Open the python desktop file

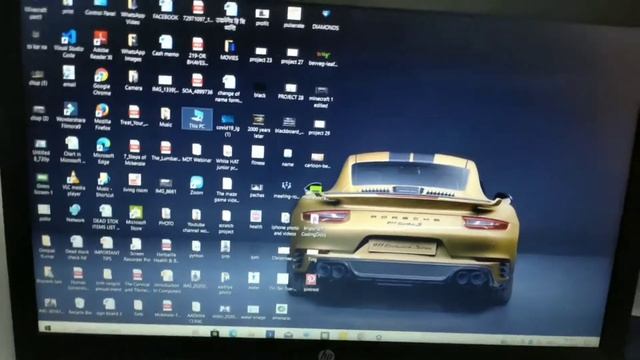196,249
